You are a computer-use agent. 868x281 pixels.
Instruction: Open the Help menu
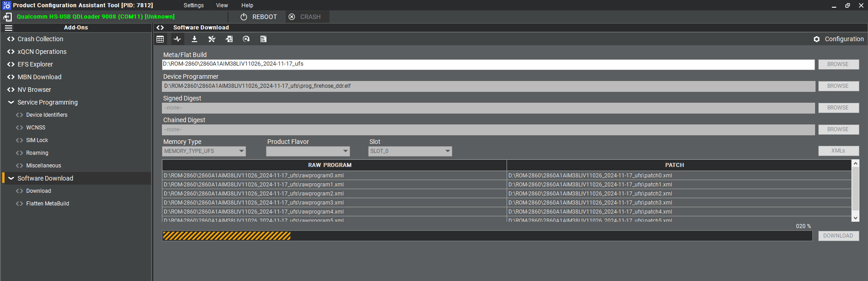point(247,5)
